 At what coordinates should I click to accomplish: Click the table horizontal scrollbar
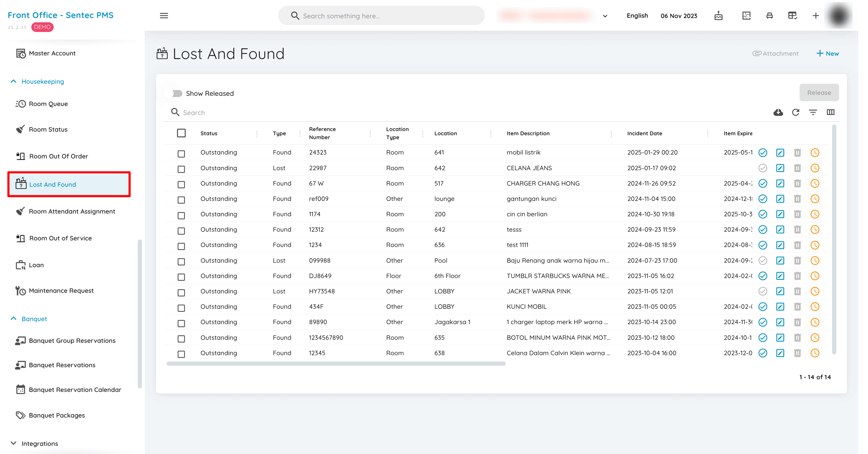point(336,363)
